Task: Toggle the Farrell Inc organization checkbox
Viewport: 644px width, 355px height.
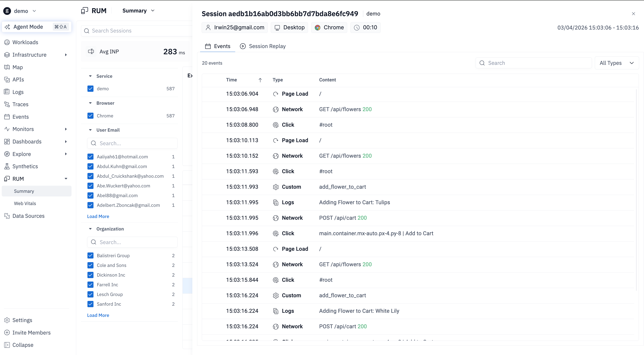Action: 90,285
